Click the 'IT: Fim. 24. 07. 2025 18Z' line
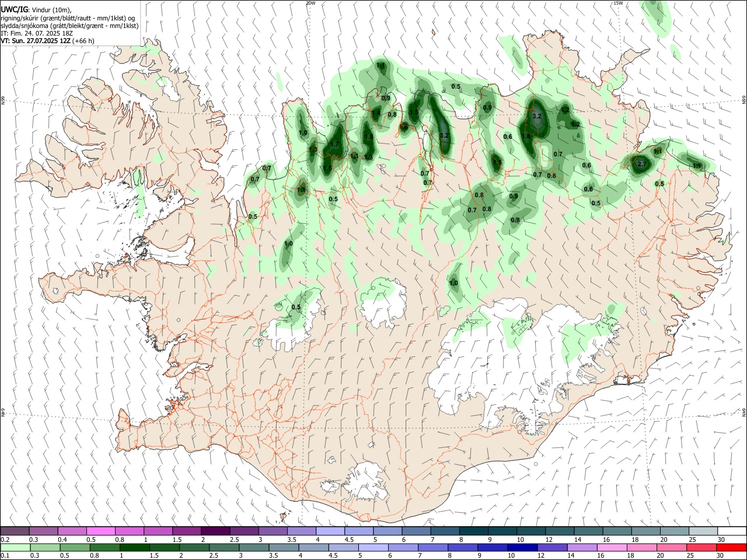747x560 pixels. tap(37, 33)
